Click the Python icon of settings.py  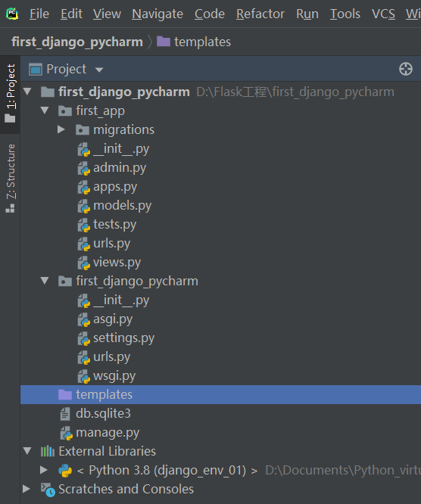click(84, 338)
